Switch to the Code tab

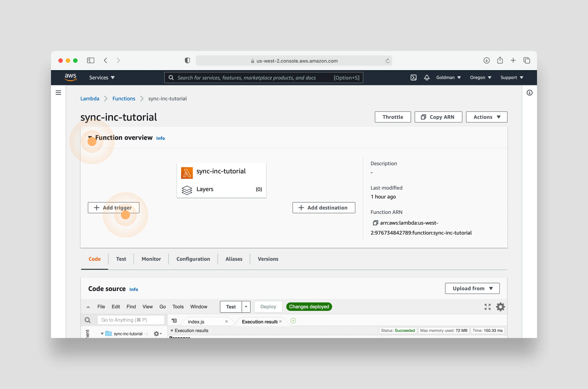tap(95, 259)
